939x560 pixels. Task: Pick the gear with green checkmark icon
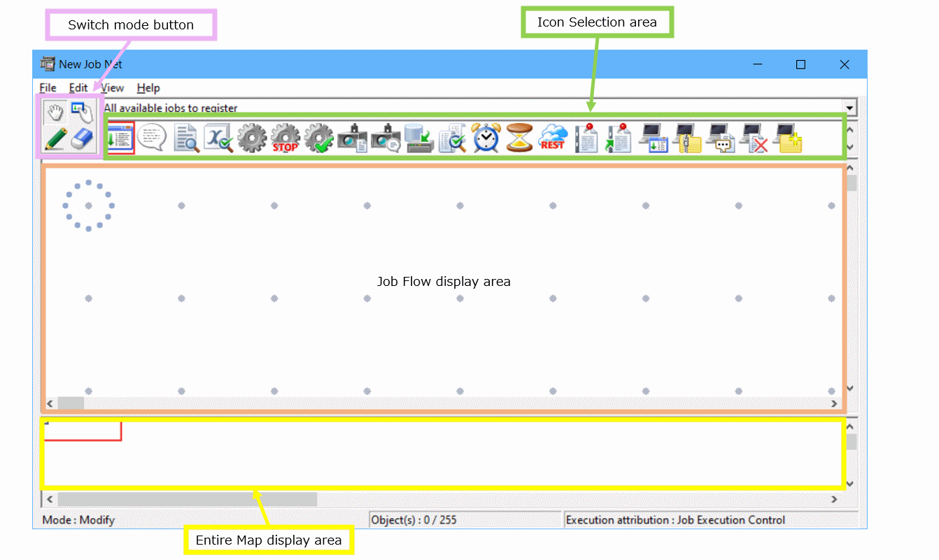(x=318, y=138)
